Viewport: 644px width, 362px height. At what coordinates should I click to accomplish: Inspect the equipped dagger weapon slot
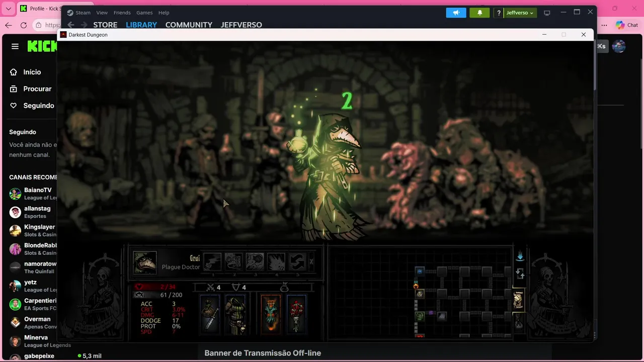point(210,314)
